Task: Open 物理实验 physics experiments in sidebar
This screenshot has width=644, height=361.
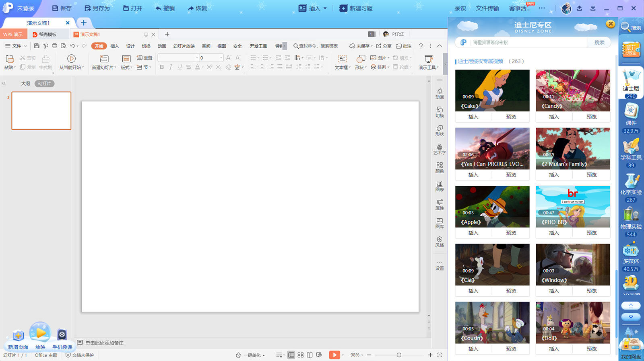Action: point(631,222)
